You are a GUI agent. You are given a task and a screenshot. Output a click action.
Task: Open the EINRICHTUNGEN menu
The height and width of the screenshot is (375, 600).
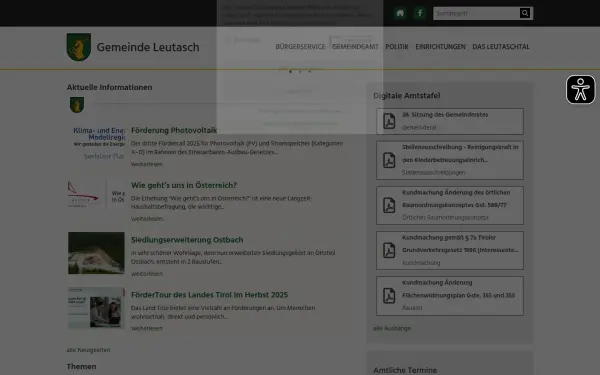click(x=440, y=47)
